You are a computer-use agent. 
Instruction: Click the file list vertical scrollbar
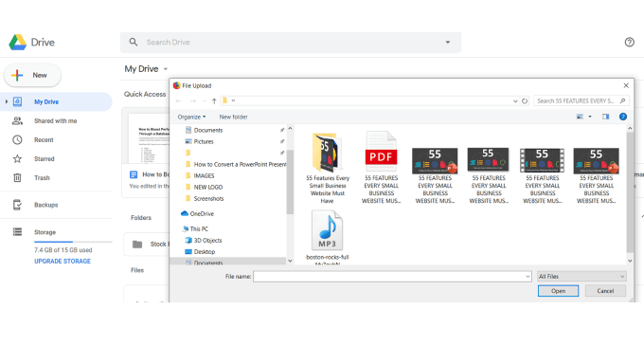click(x=630, y=192)
